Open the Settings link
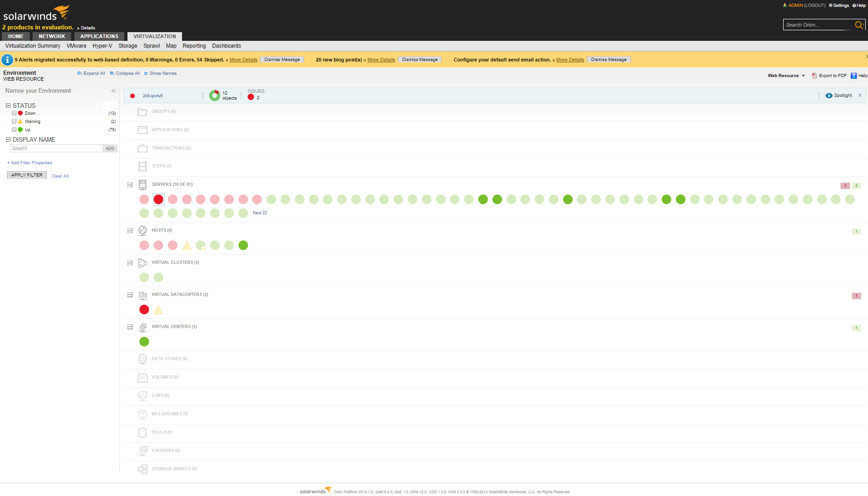 click(x=839, y=6)
